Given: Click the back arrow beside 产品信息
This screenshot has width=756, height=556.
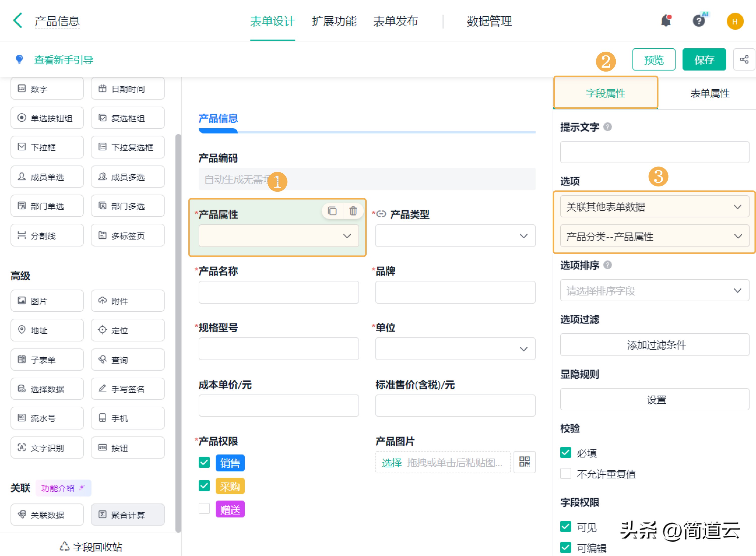Looking at the screenshot, I should (18, 21).
